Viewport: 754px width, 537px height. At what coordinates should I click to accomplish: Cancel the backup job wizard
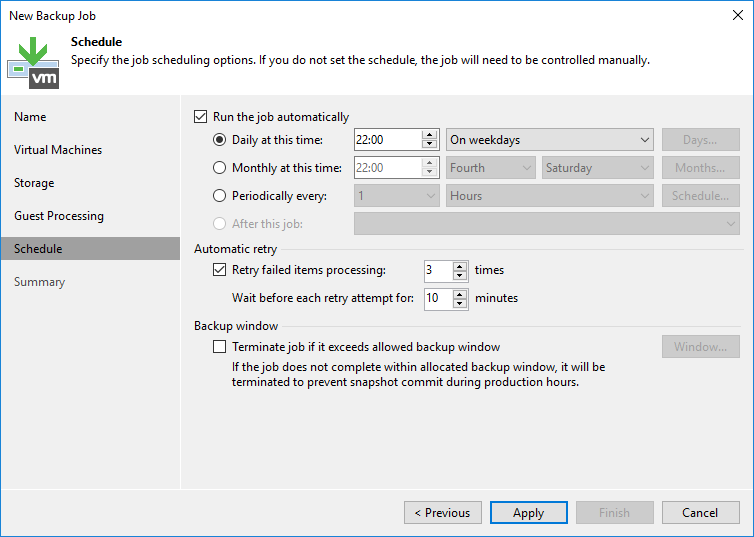coord(700,513)
